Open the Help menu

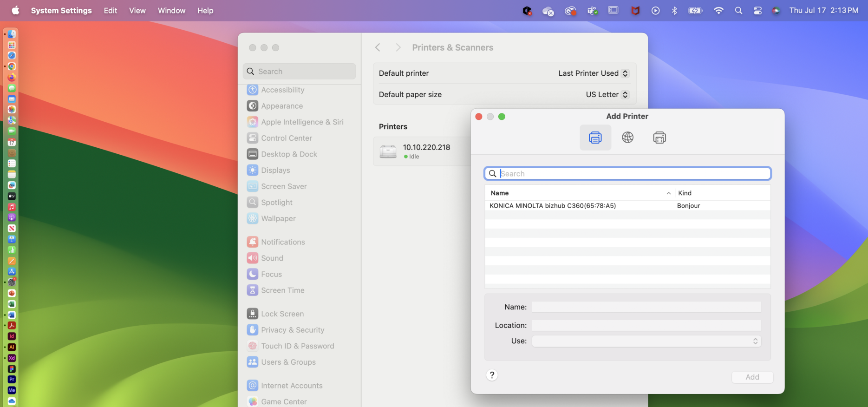coord(205,10)
